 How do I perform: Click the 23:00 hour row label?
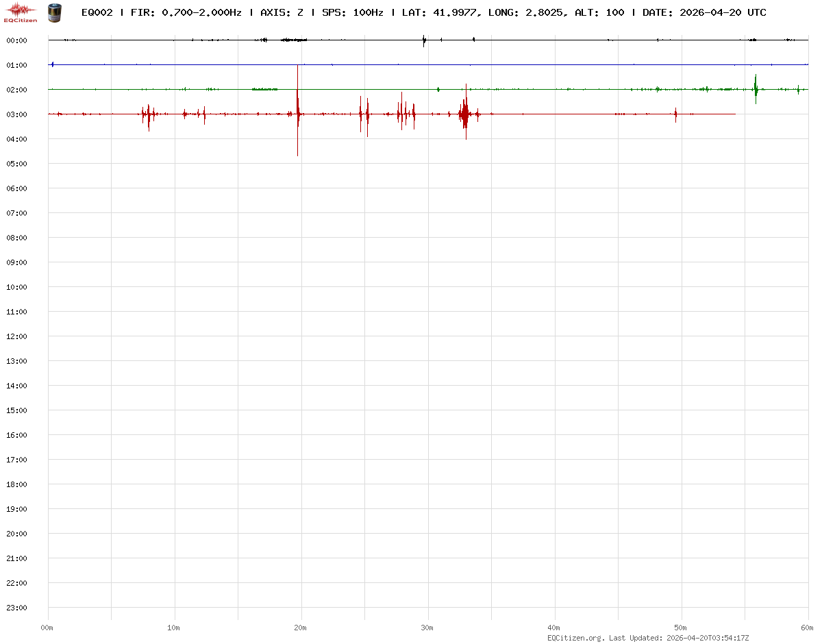point(16,608)
